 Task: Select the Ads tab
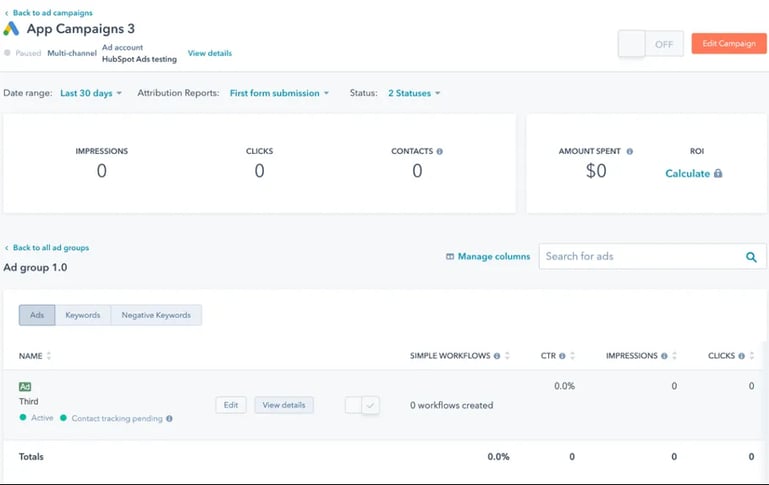[x=37, y=315]
